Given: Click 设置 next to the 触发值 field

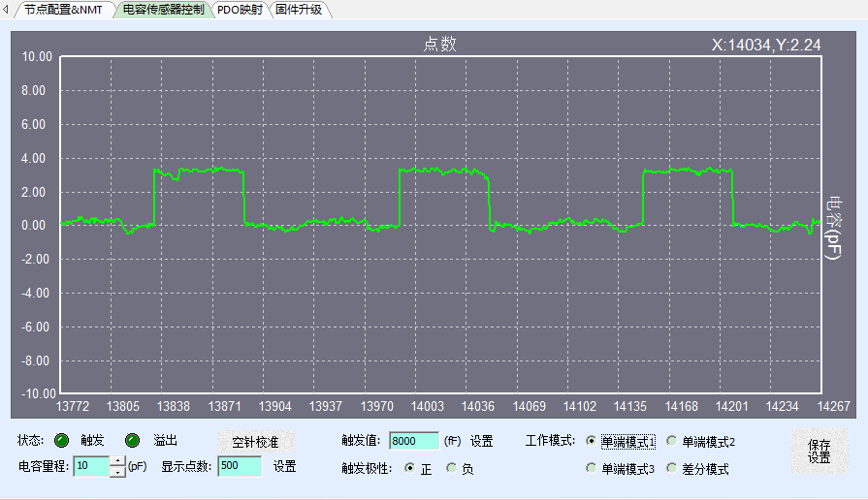Looking at the screenshot, I should tap(481, 441).
